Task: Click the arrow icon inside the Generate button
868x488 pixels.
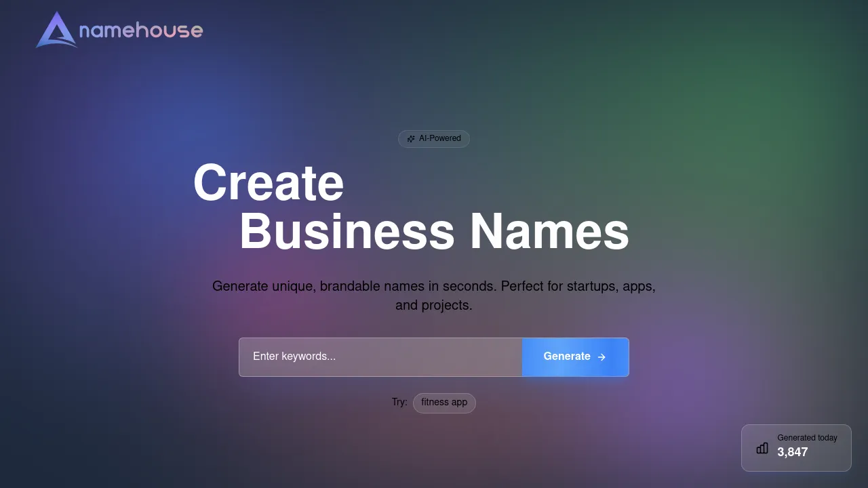Action: 601,357
